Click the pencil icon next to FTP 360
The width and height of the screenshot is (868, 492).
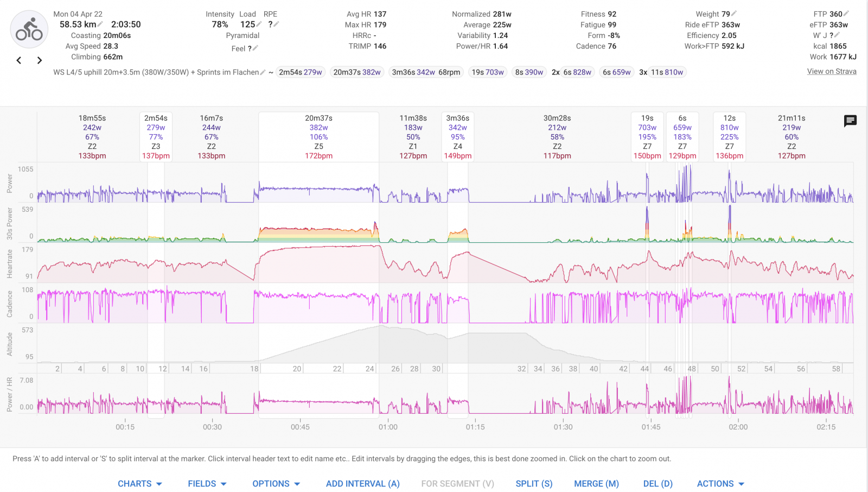(846, 14)
